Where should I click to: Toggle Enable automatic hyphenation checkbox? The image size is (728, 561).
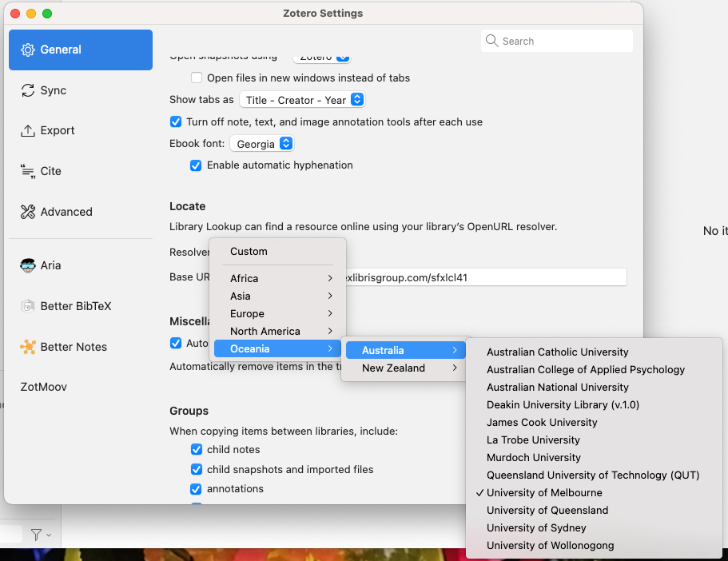click(196, 165)
